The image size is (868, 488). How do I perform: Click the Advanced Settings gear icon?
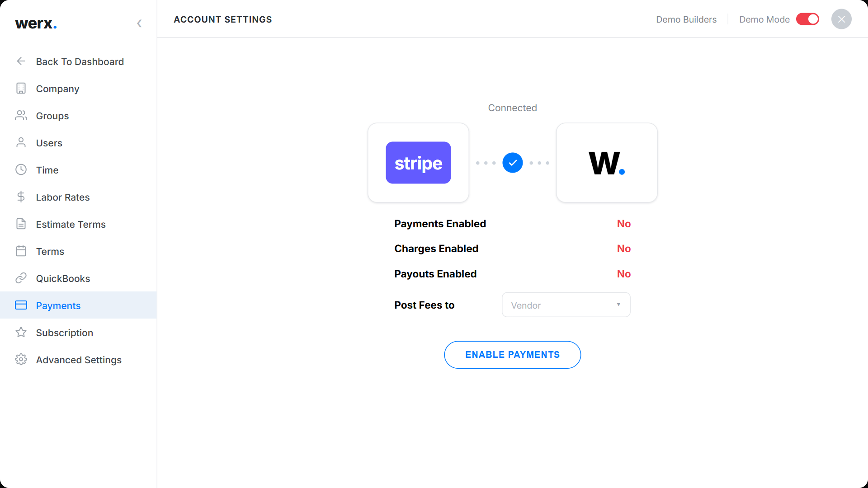[x=21, y=359]
